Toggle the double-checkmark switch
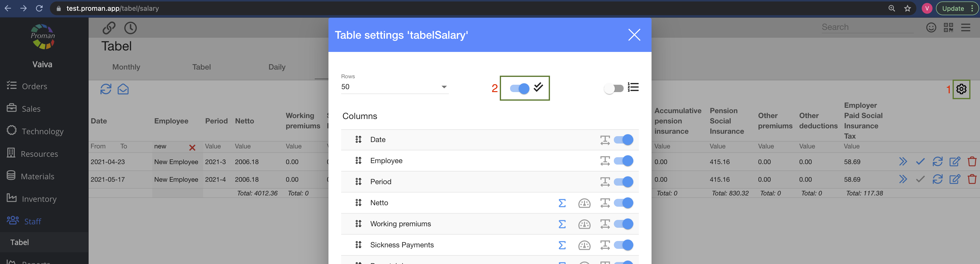The height and width of the screenshot is (264, 980). pyautogui.click(x=520, y=89)
